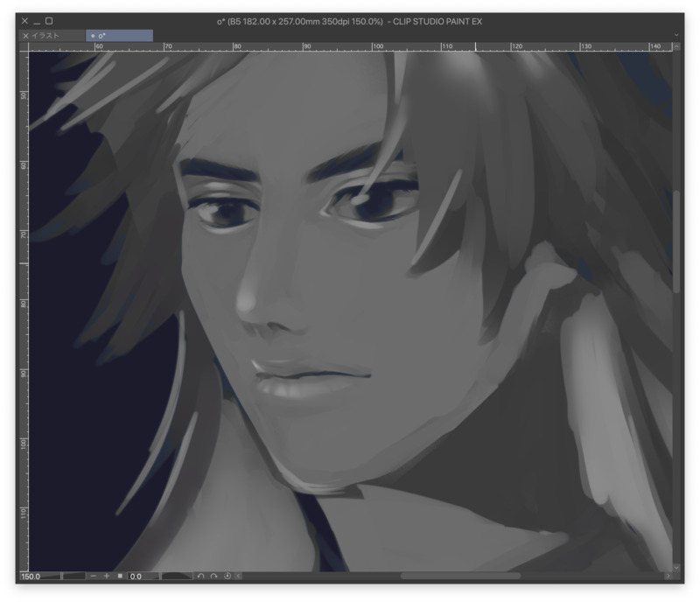
Task: Click the vertical scrollbar down arrow
Action: [x=676, y=567]
